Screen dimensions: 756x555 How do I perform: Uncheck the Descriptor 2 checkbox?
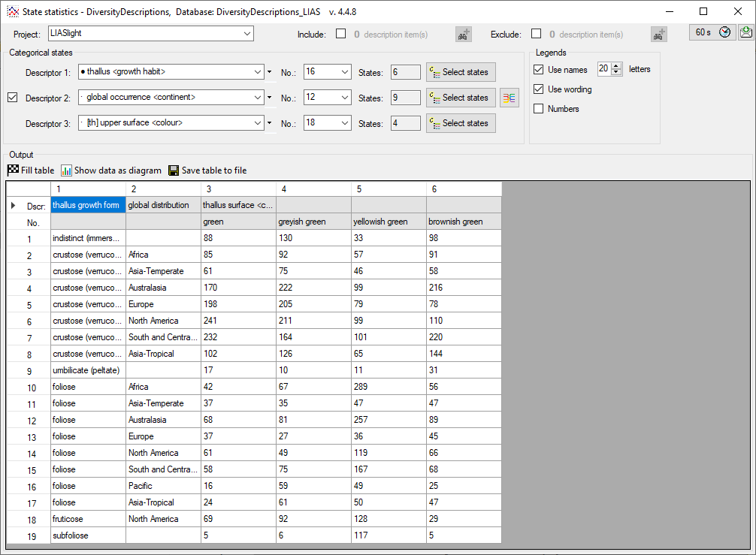(13, 98)
